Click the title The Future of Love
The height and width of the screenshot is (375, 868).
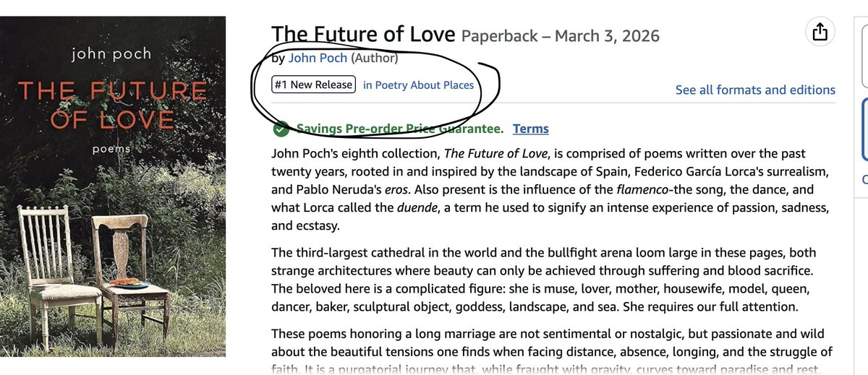click(x=363, y=33)
